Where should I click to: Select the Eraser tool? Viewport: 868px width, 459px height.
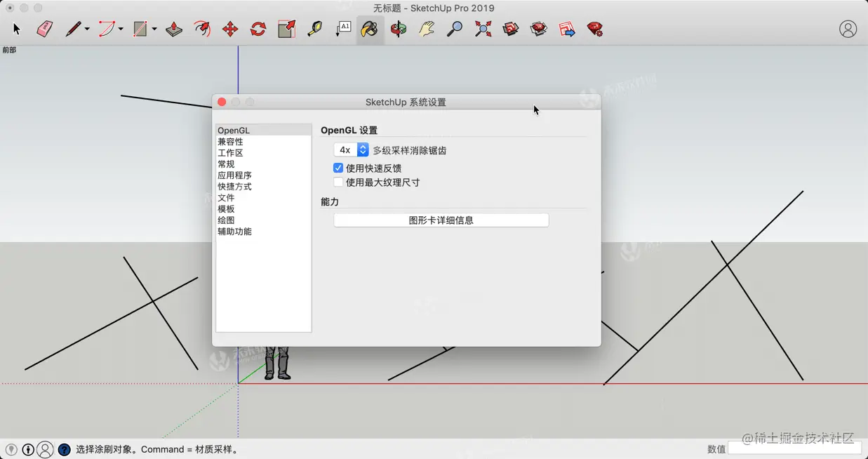pyautogui.click(x=45, y=29)
